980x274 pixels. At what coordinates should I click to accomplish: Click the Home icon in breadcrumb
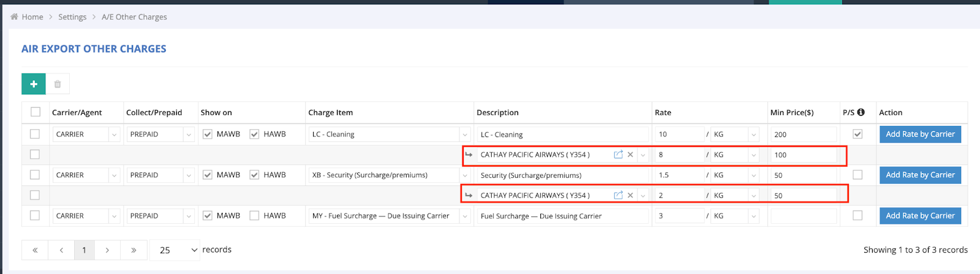(14, 17)
